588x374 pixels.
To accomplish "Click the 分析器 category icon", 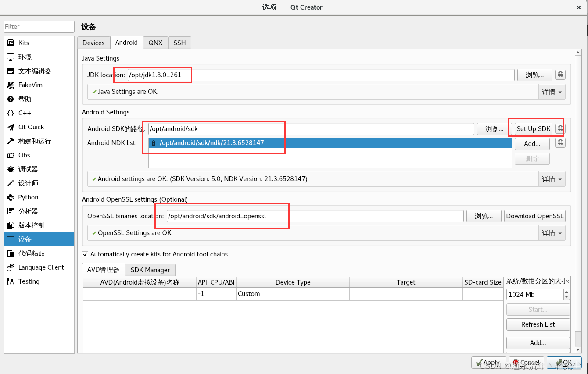I will [11, 211].
